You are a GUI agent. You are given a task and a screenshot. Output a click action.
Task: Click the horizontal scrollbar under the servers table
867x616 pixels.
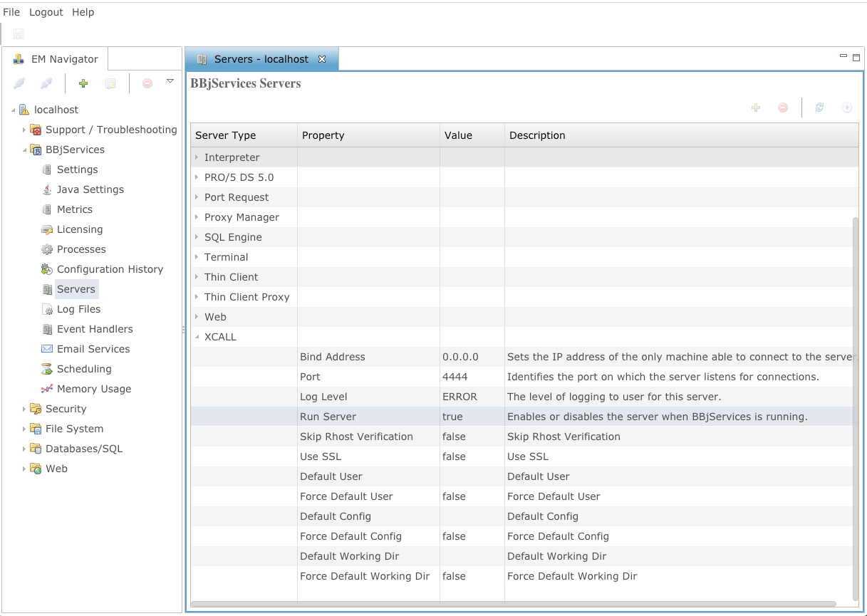514,604
